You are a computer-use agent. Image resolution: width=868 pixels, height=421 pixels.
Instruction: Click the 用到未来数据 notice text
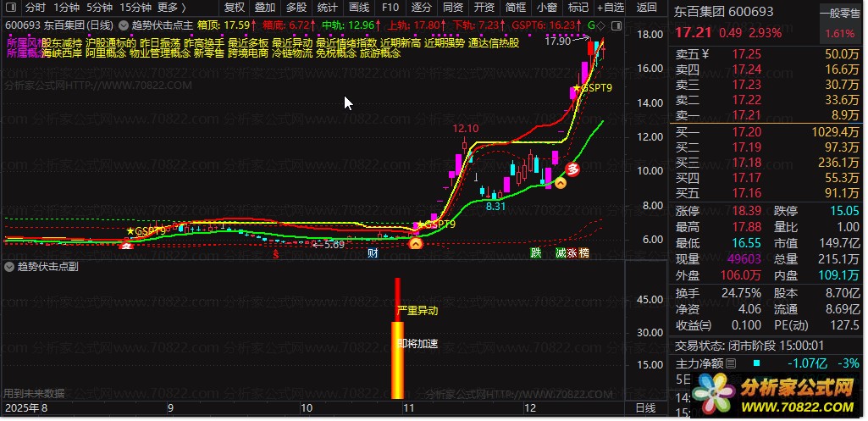point(35,393)
